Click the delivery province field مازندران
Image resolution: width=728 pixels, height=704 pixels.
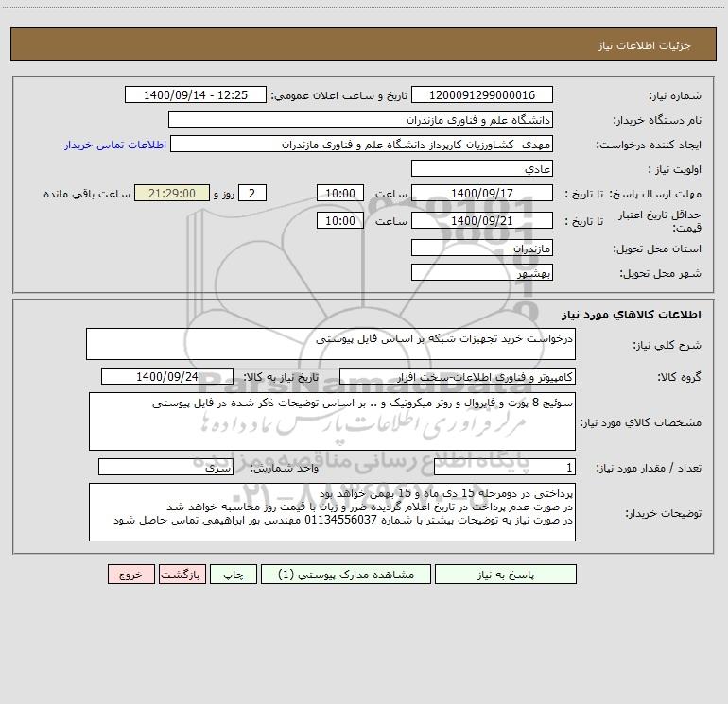482,248
